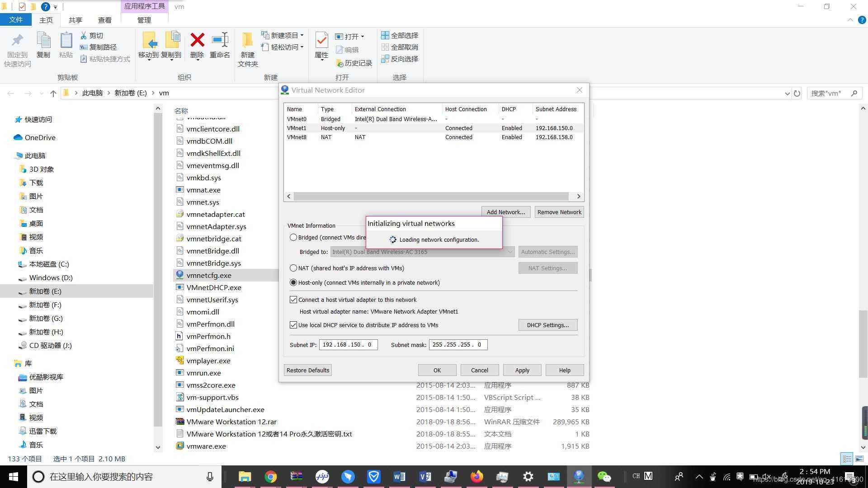Switch to the 查看 (View) ribbon tab
Viewport: 868px width, 488px height.
tap(104, 19)
